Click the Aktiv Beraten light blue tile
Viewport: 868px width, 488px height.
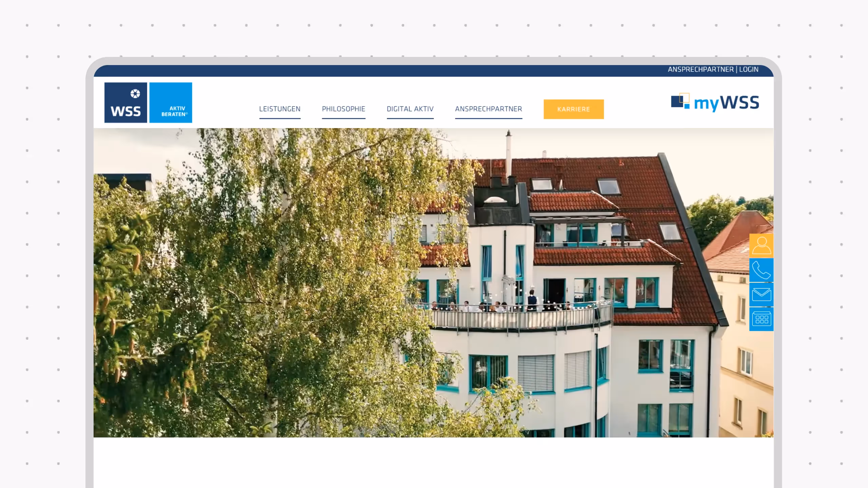click(171, 102)
